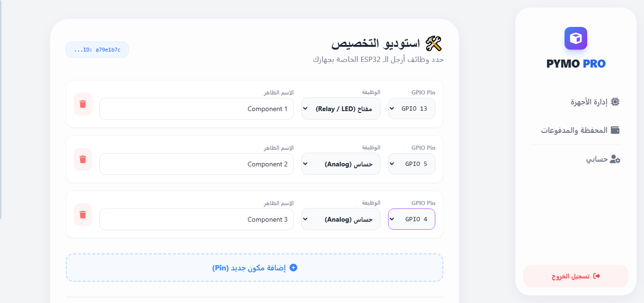
Task: Delete Component 1 with its trash icon
Action: click(x=83, y=104)
